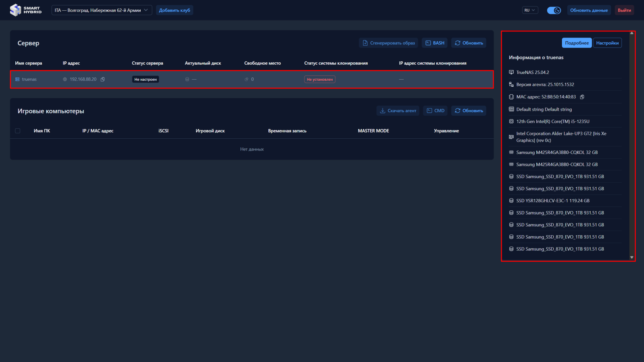Check the select-all computers checkbox
This screenshot has width=644, height=362.
[x=18, y=131]
